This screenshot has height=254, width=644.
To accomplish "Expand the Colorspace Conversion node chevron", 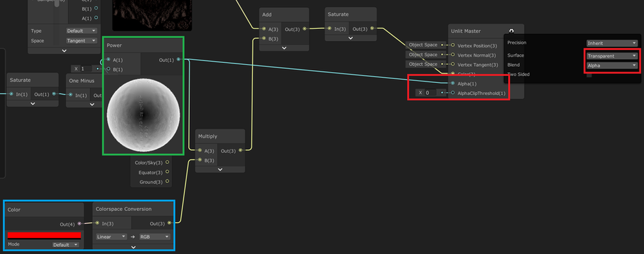I will (x=133, y=247).
